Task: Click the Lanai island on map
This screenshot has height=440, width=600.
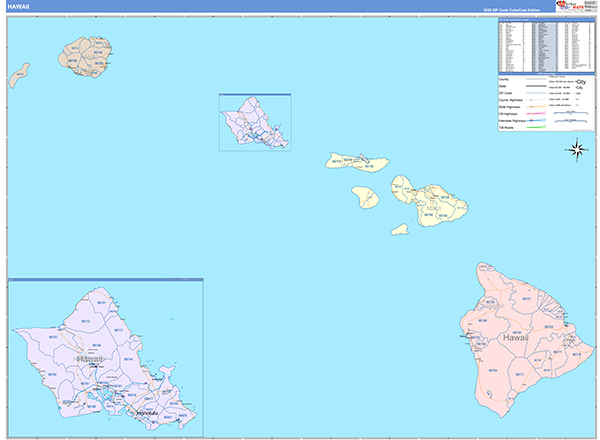Action: [365, 196]
